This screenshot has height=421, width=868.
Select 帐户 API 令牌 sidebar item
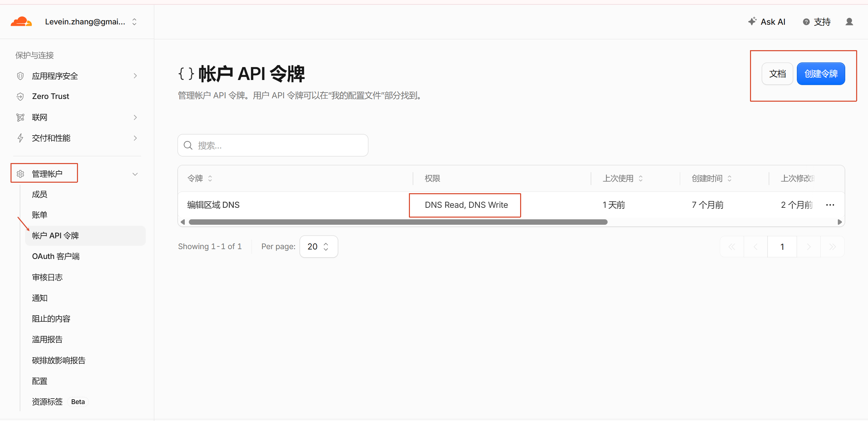click(85, 236)
